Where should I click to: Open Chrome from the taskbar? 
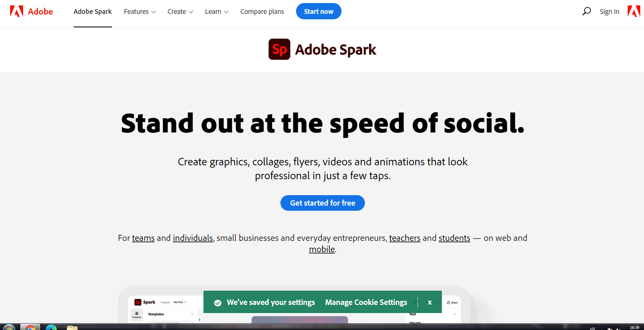tap(30, 327)
